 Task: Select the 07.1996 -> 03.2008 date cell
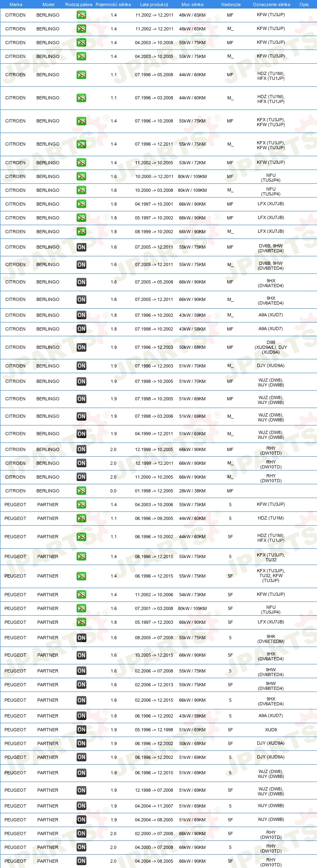tap(154, 98)
